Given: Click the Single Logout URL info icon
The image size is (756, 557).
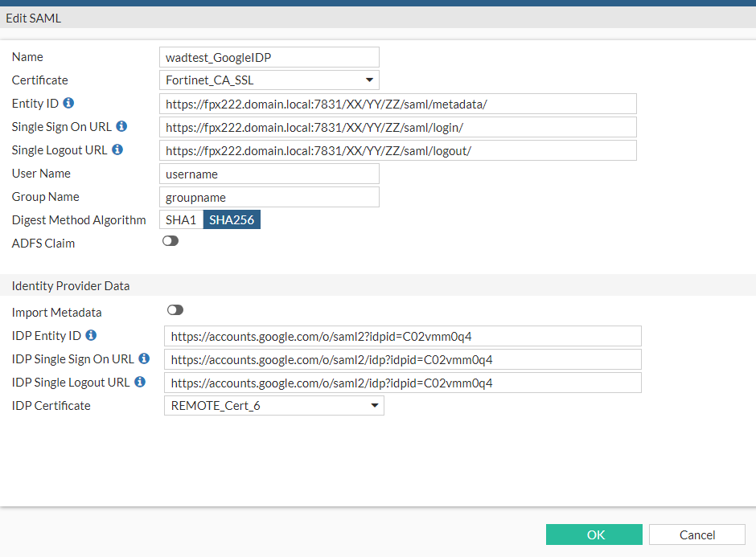Looking at the screenshot, I should tap(117, 149).
